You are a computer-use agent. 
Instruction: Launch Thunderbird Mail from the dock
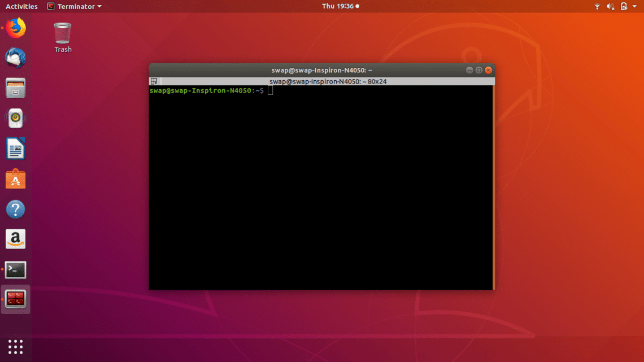[16, 58]
